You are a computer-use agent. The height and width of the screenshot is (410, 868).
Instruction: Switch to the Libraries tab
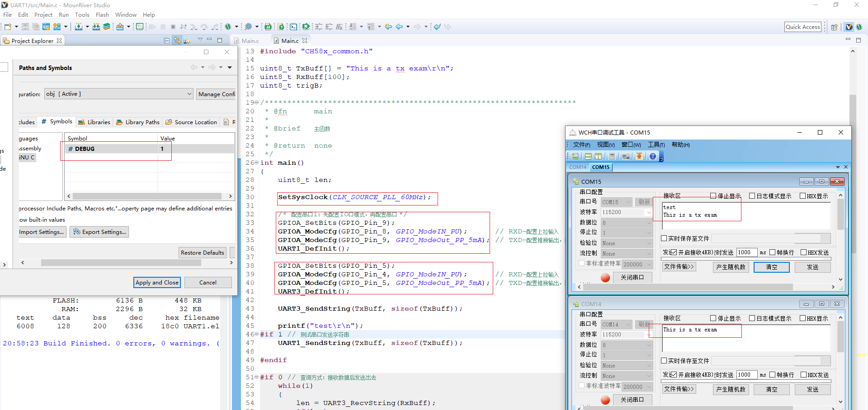click(x=94, y=122)
